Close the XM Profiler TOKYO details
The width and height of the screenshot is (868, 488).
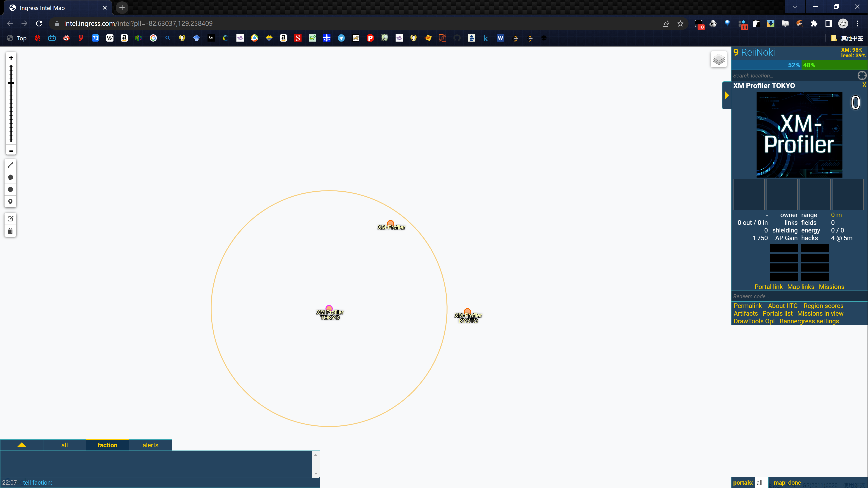click(864, 85)
